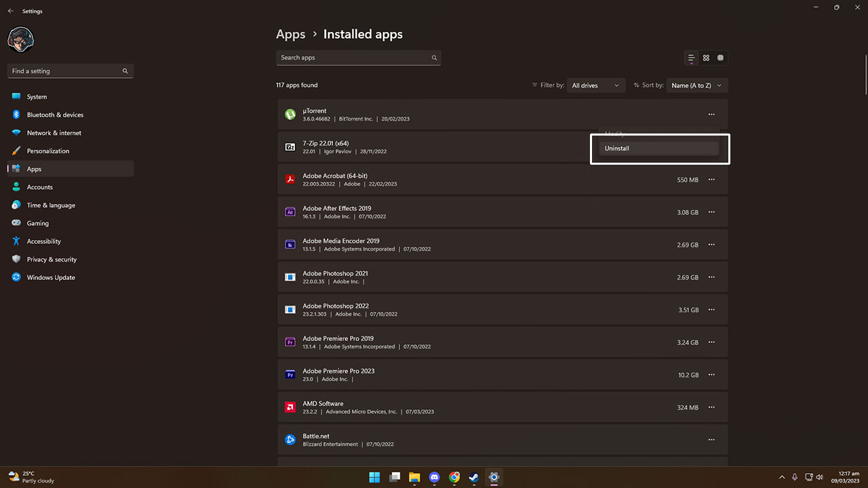The image size is (868, 488).
Task: Click the volume tray icon
Action: pos(820,477)
